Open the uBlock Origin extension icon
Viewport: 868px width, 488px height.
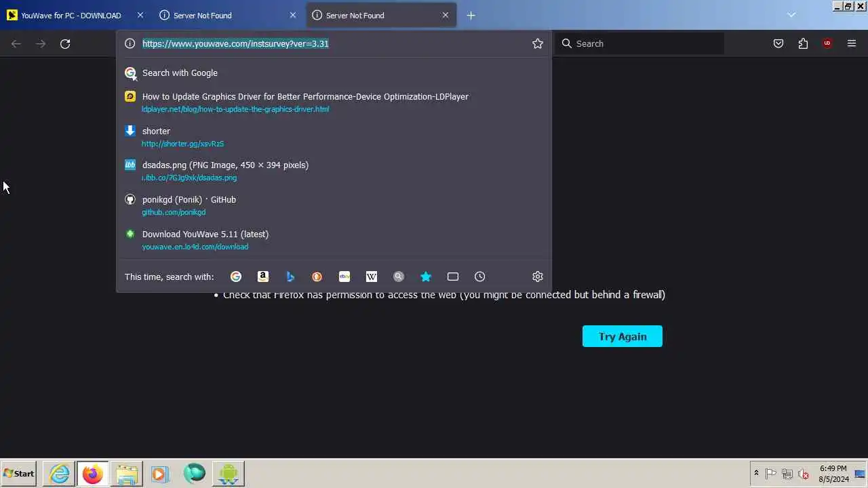827,43
